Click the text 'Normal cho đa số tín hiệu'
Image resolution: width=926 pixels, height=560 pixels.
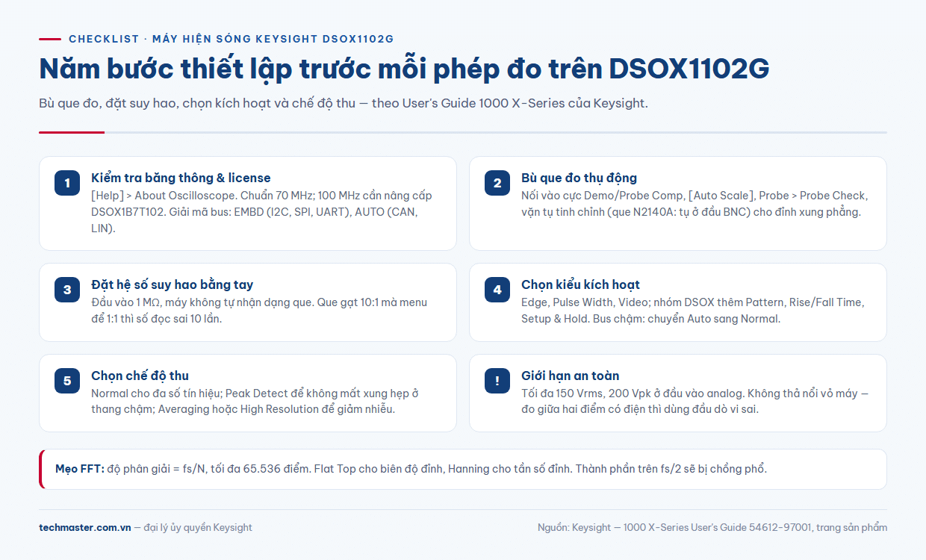point(156,393)
